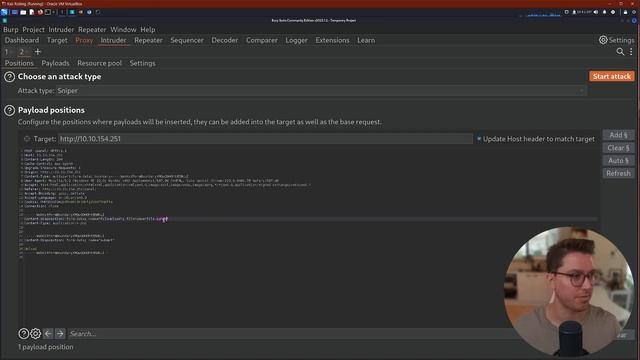Screen dimensions: 640x360
Task: Go to previous search match arrow
Action: 48,333
